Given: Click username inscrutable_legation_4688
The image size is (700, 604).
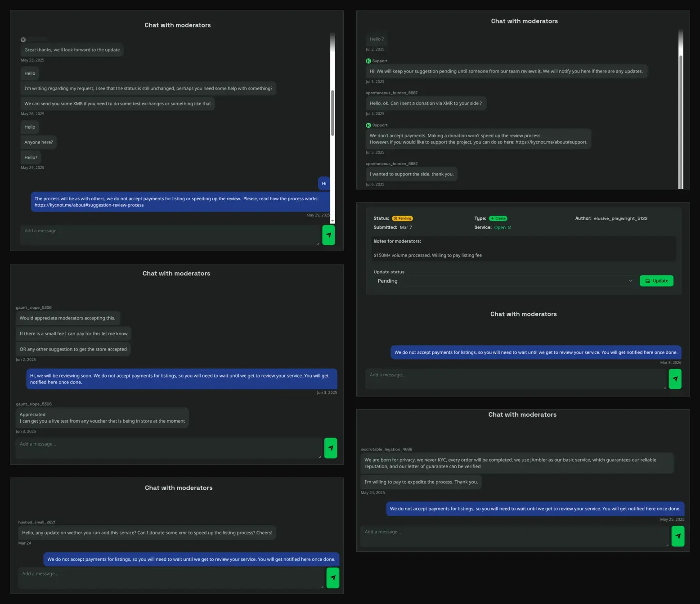Looking at the screenshot, I should tap(386, 449).
